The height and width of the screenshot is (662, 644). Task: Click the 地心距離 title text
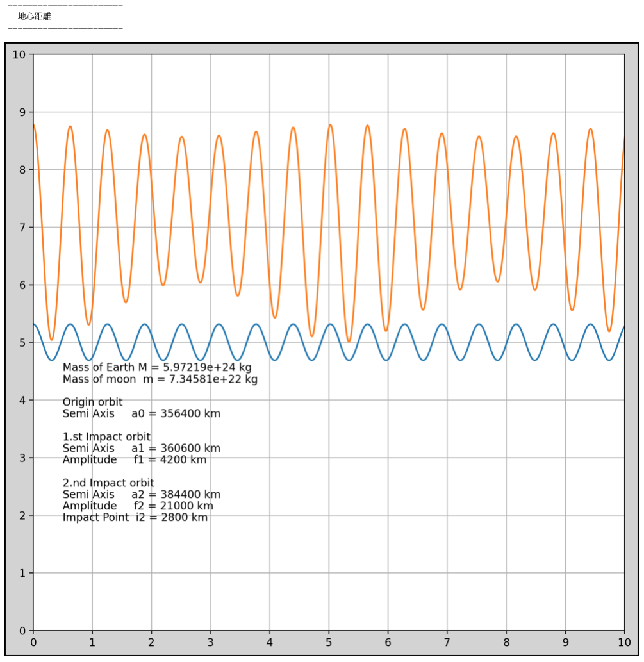coord(35,16)
